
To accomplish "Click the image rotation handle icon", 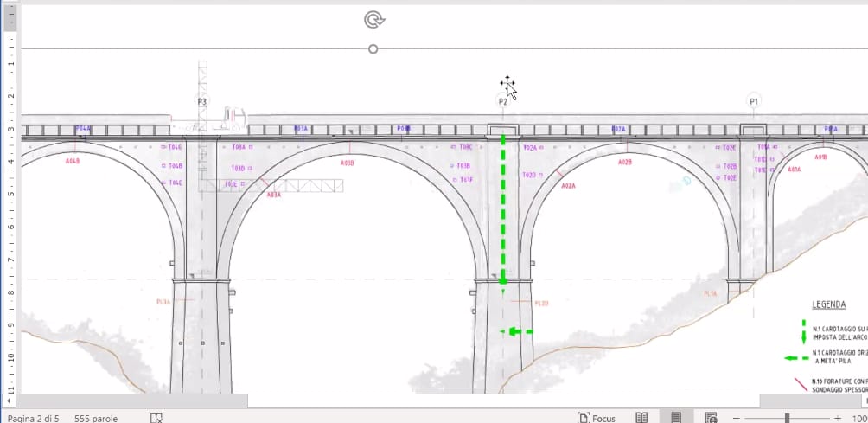I will click(x=373, y=20).
